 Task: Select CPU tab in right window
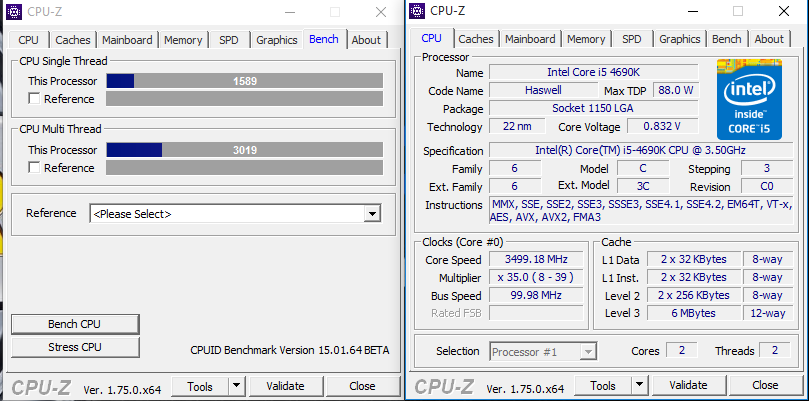tap(431, 38)
